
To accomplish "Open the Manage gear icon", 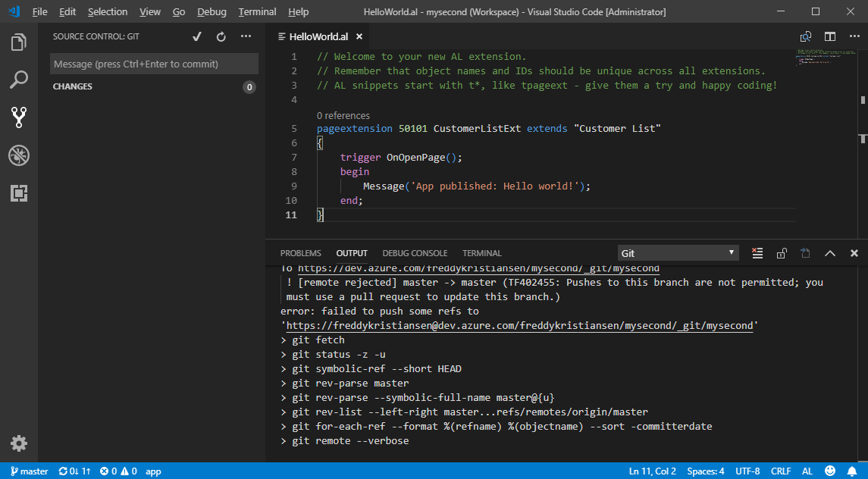I will coord(19,443).
